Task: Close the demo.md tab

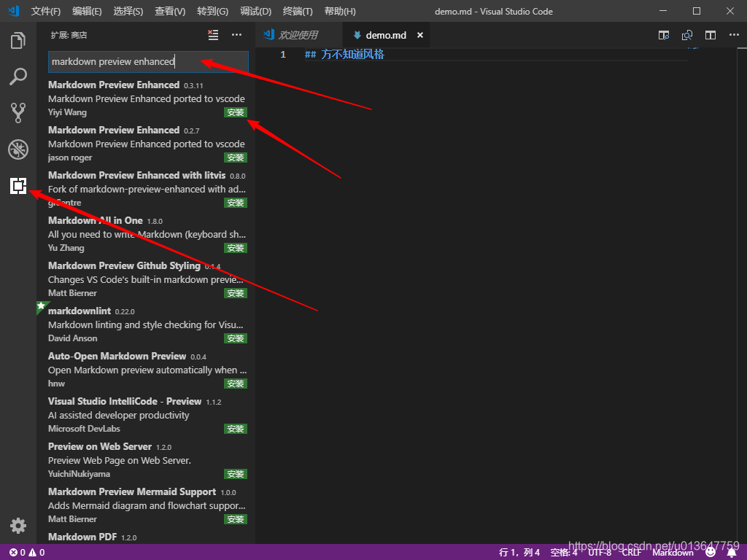Action: 420,35
